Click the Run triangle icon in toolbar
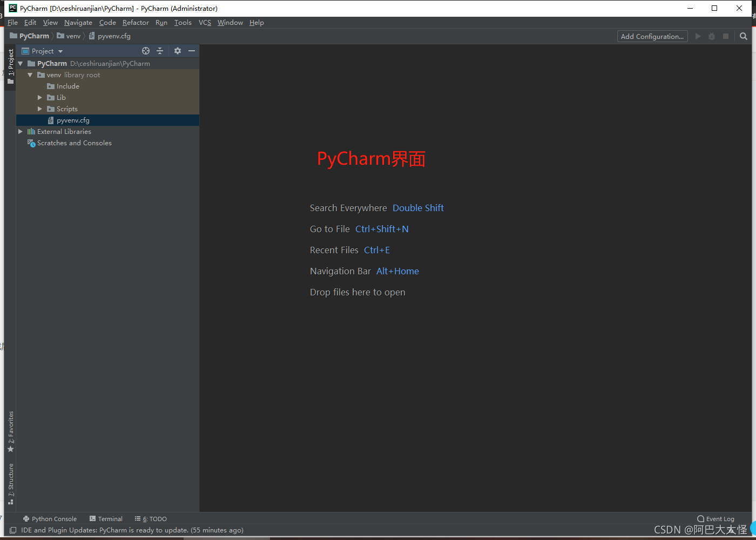Image resolution: width=756 pixels, height=540 pixels. click(x=698, y=36)
